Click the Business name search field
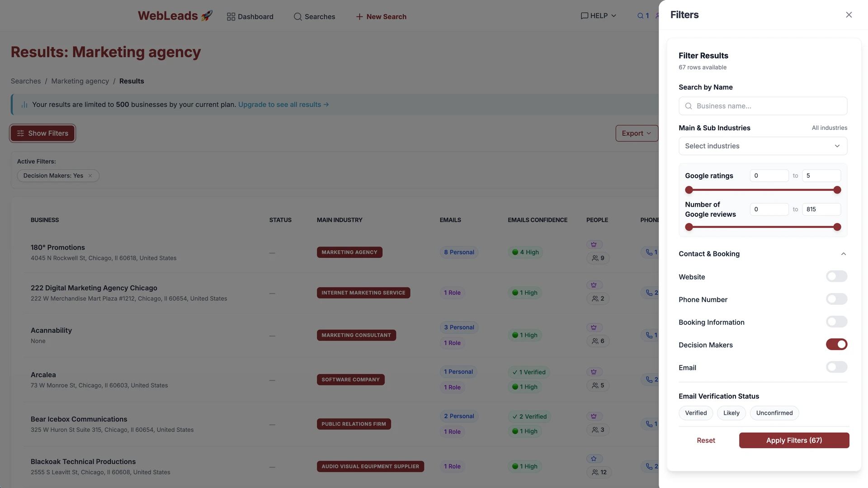Screen dimensions: 868x488 click(x=762, y=106)
